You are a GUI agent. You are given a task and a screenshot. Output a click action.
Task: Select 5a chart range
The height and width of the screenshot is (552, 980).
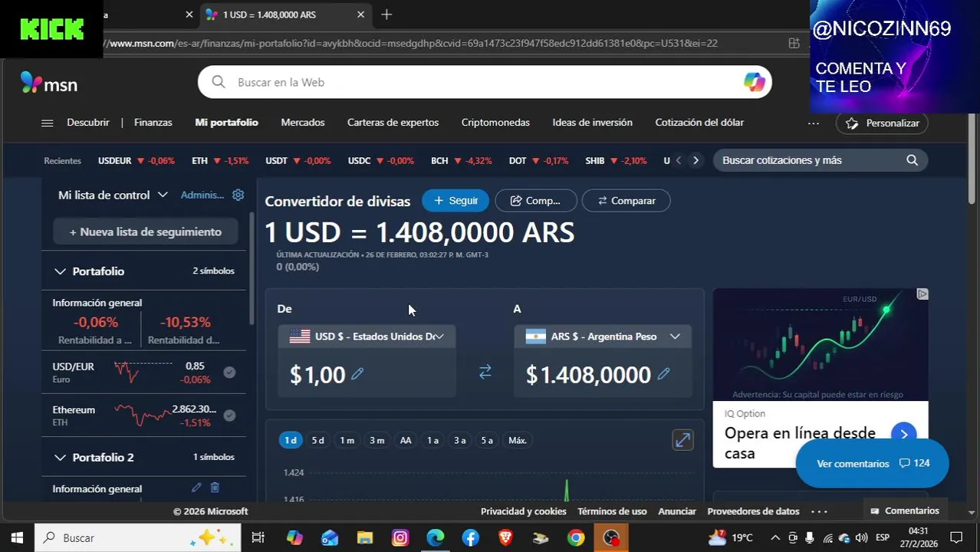[x=487, y=440]
